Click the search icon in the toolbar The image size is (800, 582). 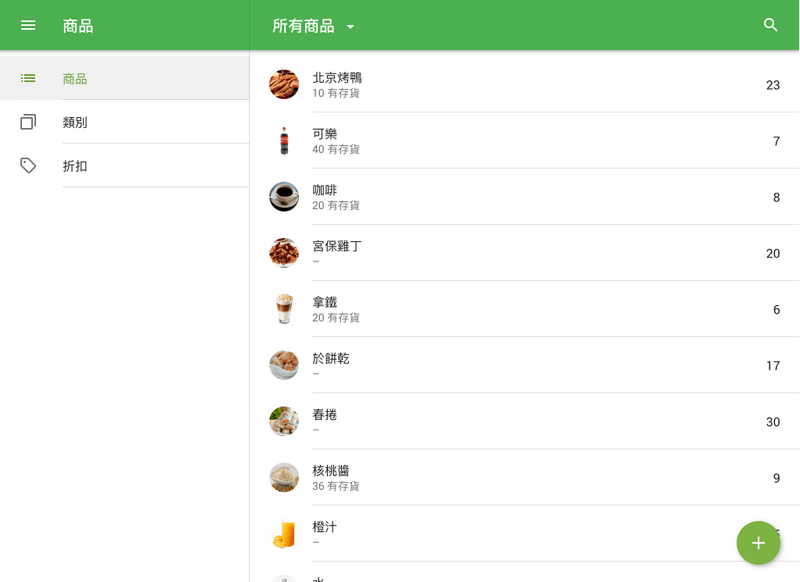(x=771, y=25)
